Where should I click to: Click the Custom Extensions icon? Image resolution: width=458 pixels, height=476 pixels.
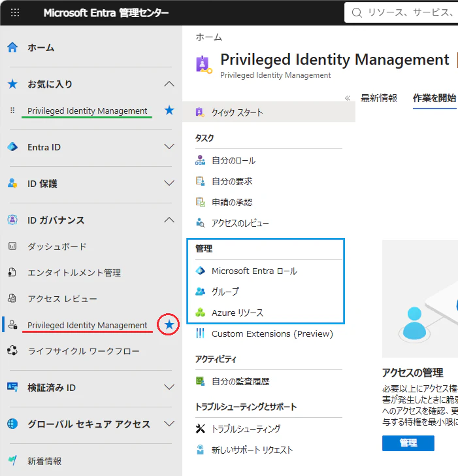200,333
